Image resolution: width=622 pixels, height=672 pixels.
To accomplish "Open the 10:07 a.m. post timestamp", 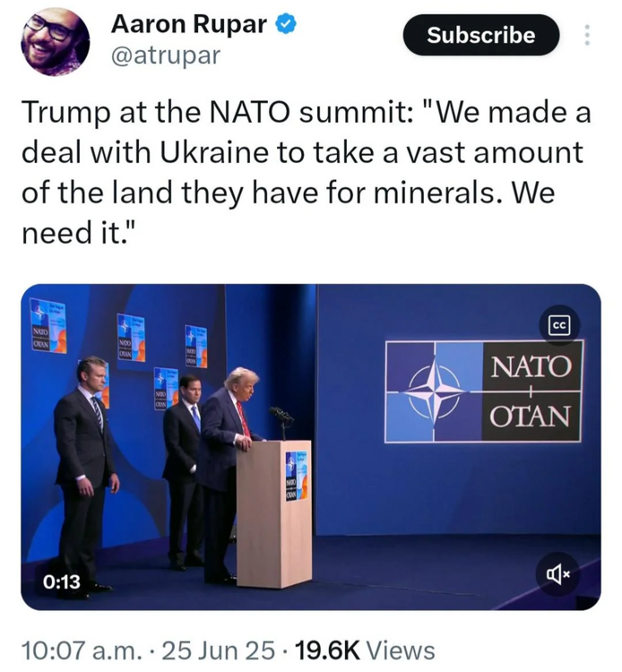I will [x=76, y=650].
